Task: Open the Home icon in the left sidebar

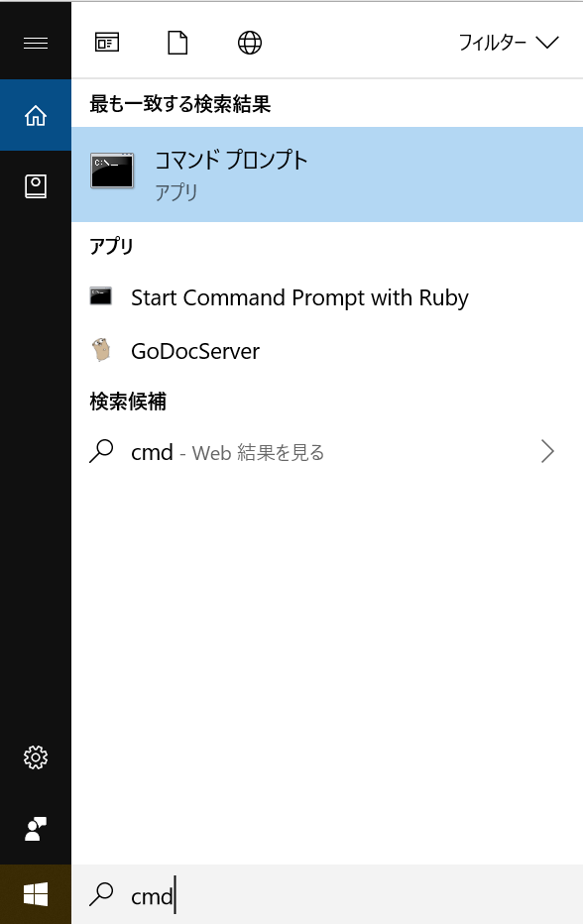Action: (x=36, y=115)
